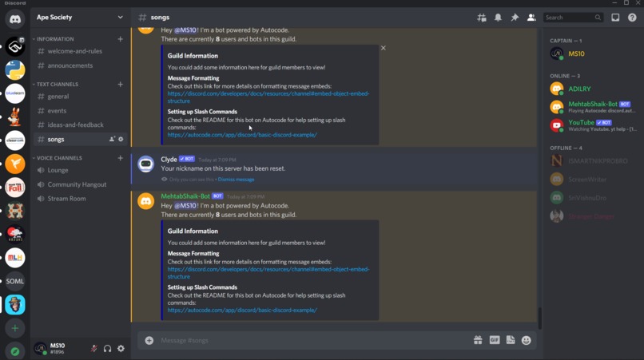Open autocode basic-discord-example link in first embed
644x360 pixels.
(x=242, y=135)
